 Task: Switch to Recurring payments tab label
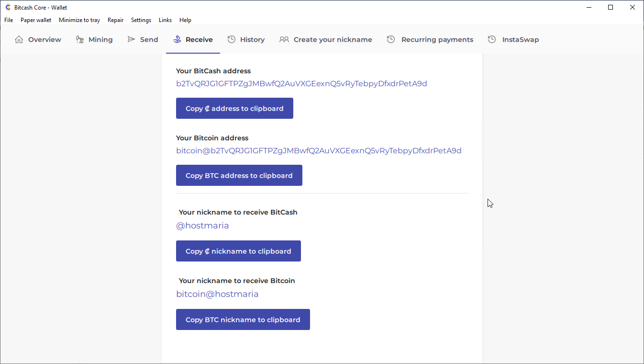coord(437,40)
